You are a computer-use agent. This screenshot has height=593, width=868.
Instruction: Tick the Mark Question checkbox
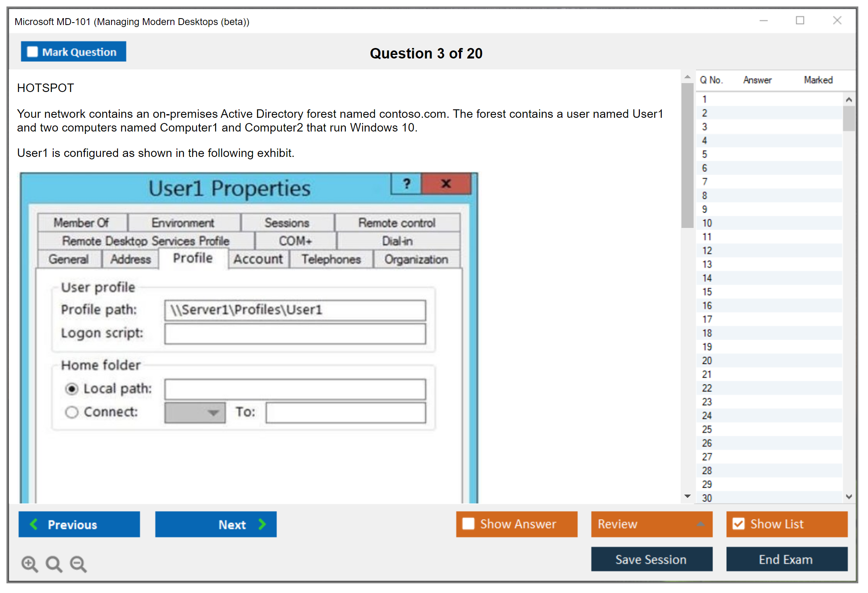(x=32, y=52)
